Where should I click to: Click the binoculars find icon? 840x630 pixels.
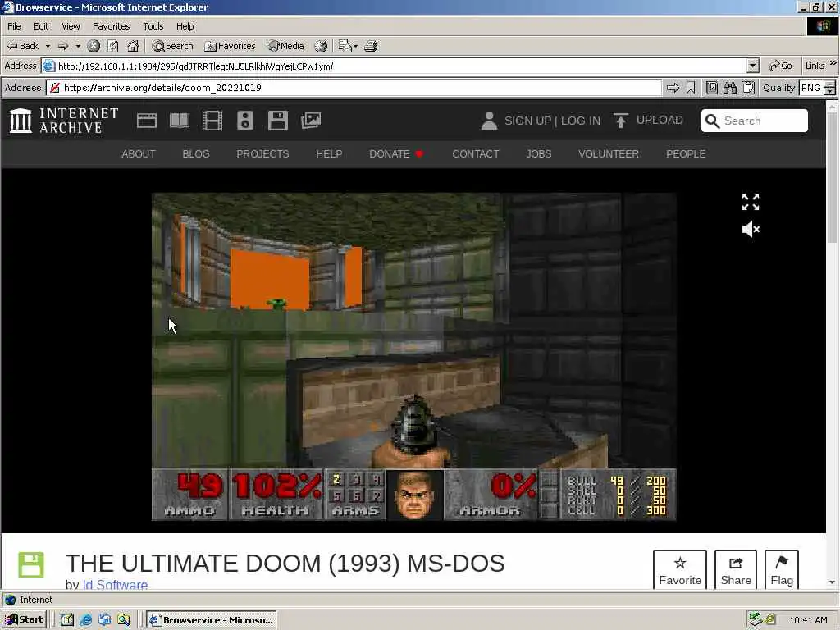tap(729, 88)
